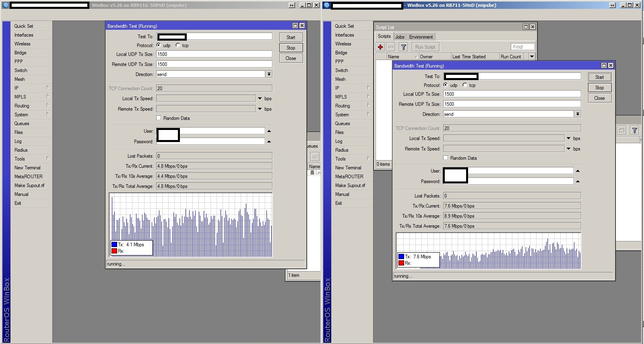Click the filter funnel icon in Script List

tap(403, 47)
